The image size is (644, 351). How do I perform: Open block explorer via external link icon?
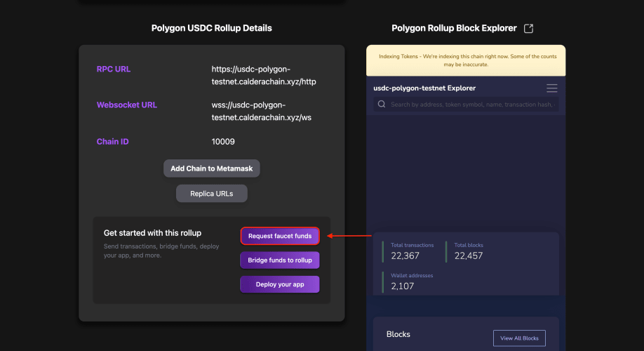click(x=529, y=28)
